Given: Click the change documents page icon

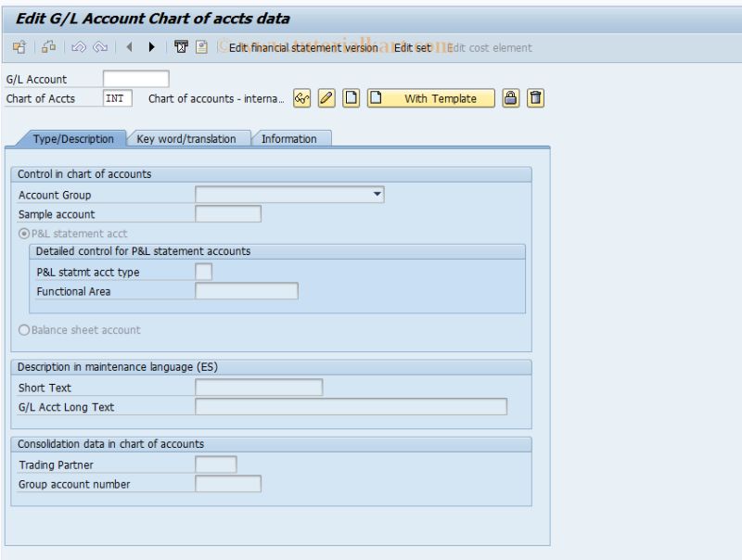Looking at the screenshot, I should point(201,47).
